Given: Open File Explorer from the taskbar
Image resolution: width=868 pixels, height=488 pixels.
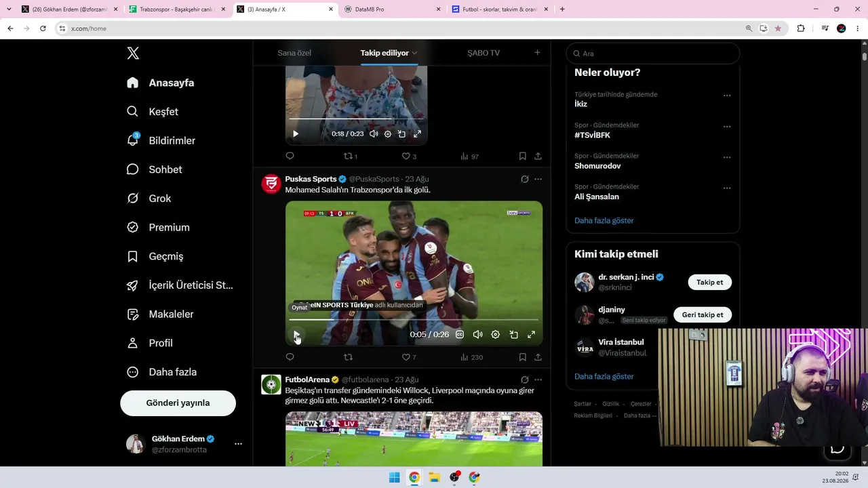Looking at the screenshot, I should 434,477.
